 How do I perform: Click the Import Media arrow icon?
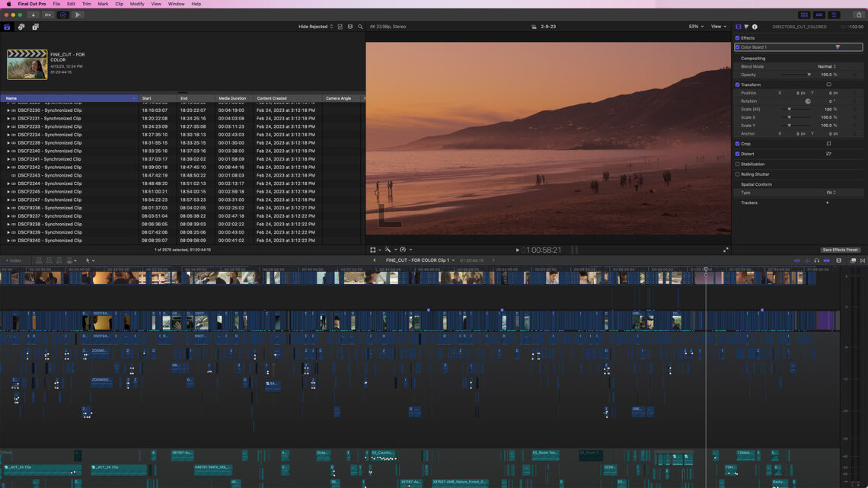pyautogui.click(x=33, y=14)
